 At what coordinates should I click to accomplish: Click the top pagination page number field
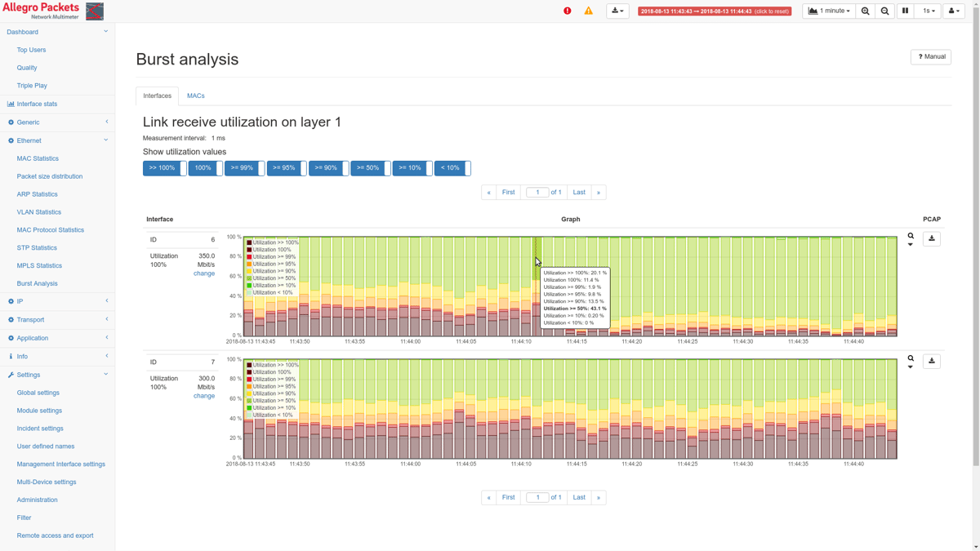tap(537, 193)
